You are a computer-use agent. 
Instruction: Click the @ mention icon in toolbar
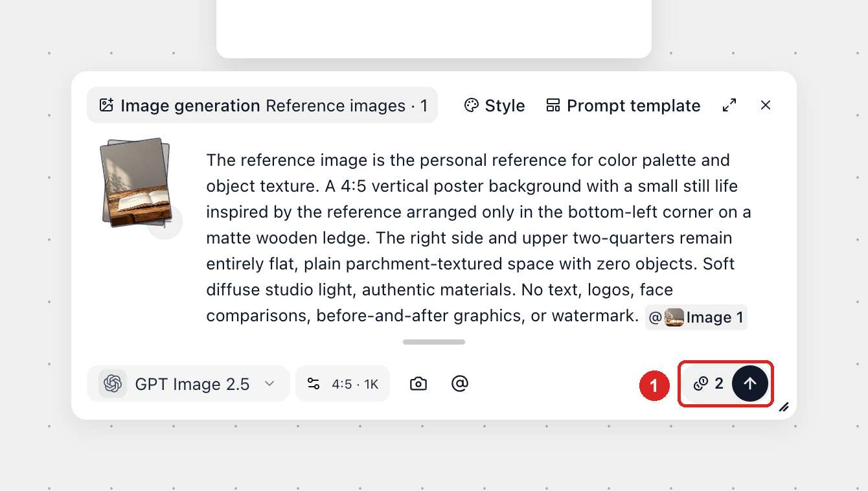point(460,383)
